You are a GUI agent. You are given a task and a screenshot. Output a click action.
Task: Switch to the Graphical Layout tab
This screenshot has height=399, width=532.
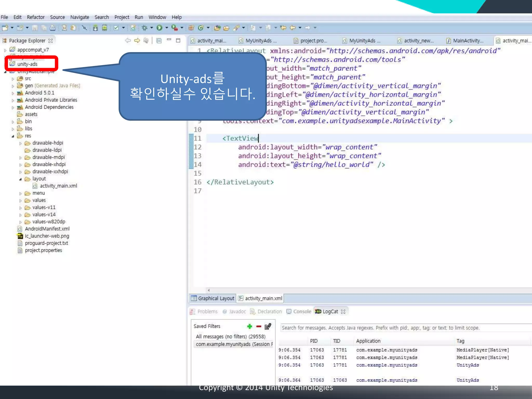click(212, 298)
